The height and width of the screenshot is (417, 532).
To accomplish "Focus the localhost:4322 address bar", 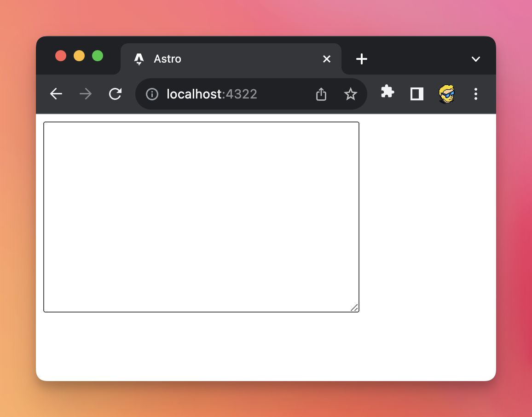I will click(230, 94).
